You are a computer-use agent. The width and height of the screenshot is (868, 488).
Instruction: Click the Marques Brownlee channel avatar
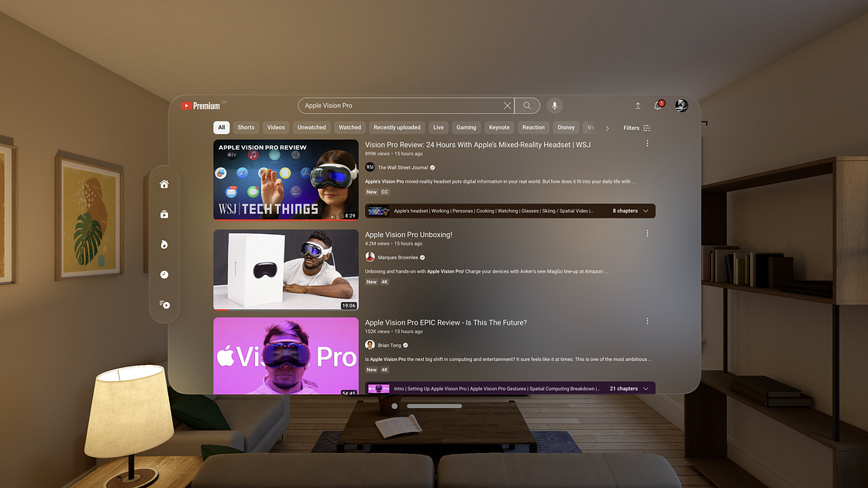(x=370, y=257)
